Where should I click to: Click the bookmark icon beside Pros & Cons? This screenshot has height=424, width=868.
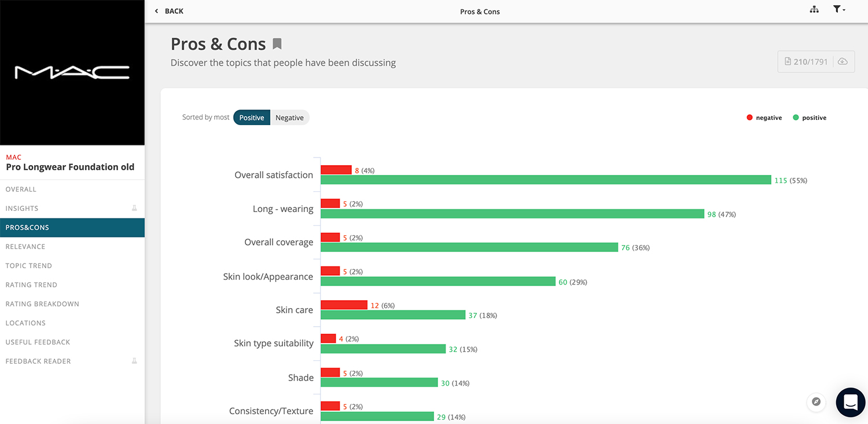[277, 44]
